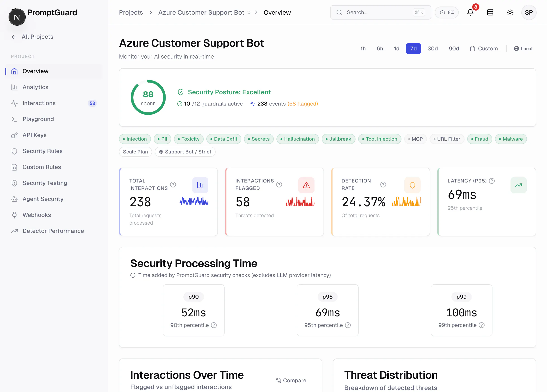Open Detector Performance in the sidebar

click(x=54, y=231)
